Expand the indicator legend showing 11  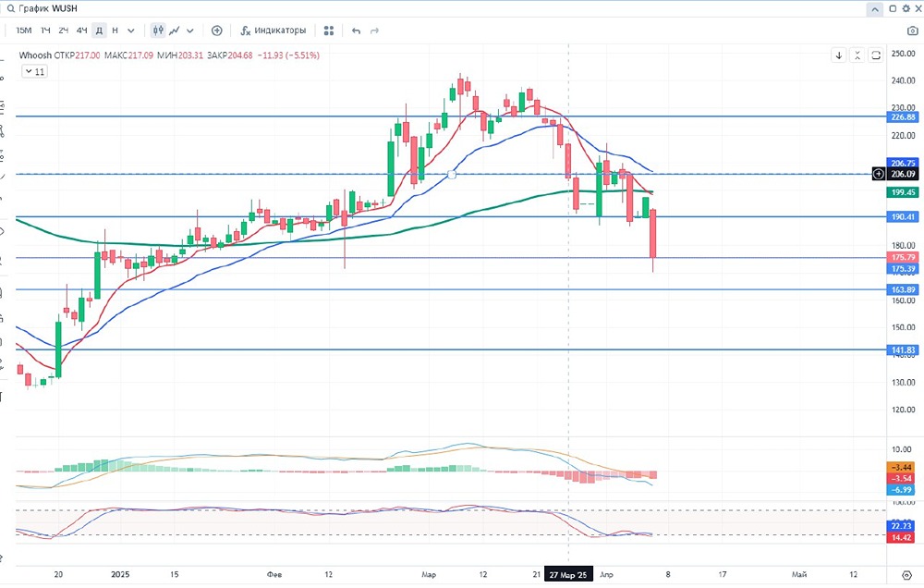pos(35,71)
